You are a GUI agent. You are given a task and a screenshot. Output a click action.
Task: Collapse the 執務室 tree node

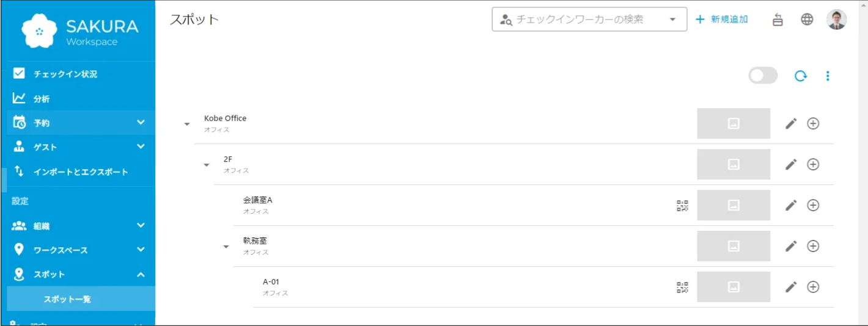tap(226, 247)
